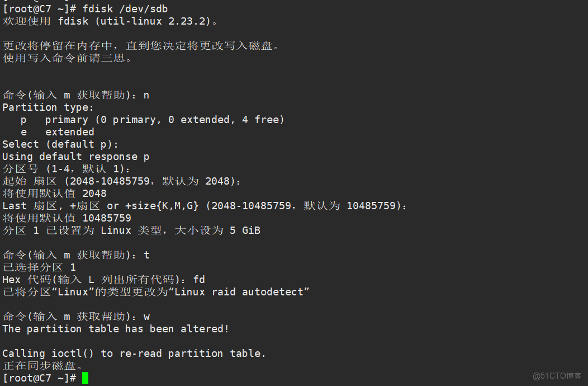Click 'The partition table has been altered!' line
Viewport: 588px width, 386px height.
click(x=116, y=329)
